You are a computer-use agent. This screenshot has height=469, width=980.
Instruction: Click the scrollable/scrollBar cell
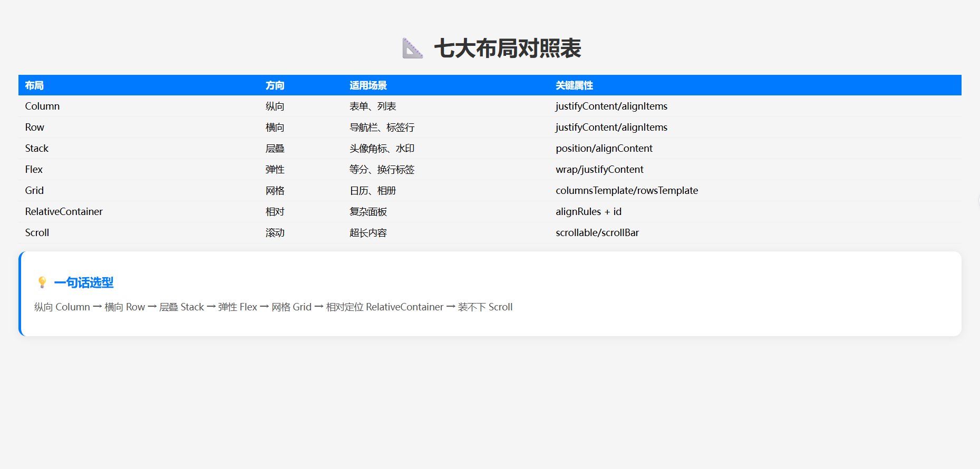click(x=597, y=232)
